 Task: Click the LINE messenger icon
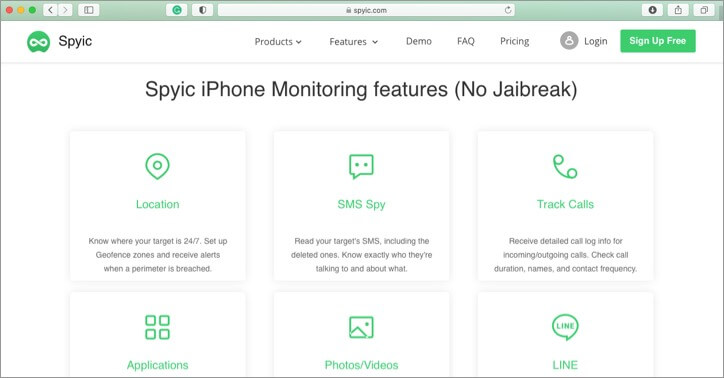pos(565,327)
